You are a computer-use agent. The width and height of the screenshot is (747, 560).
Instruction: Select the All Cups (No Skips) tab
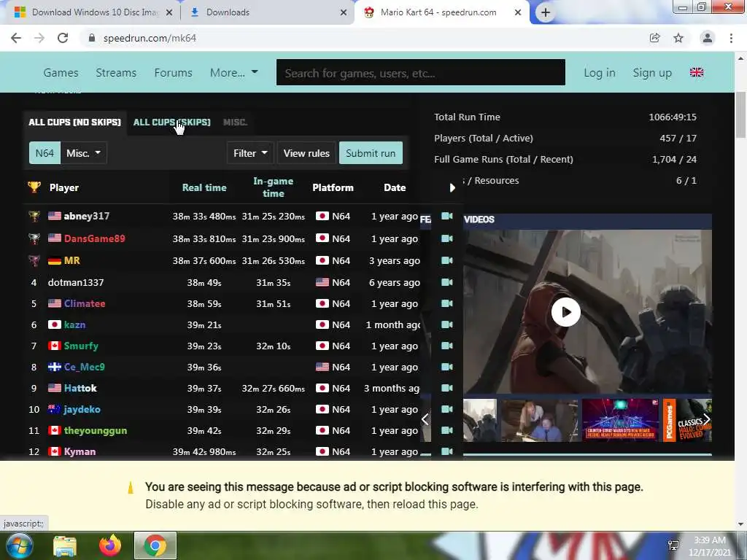[x=75, y=122]
